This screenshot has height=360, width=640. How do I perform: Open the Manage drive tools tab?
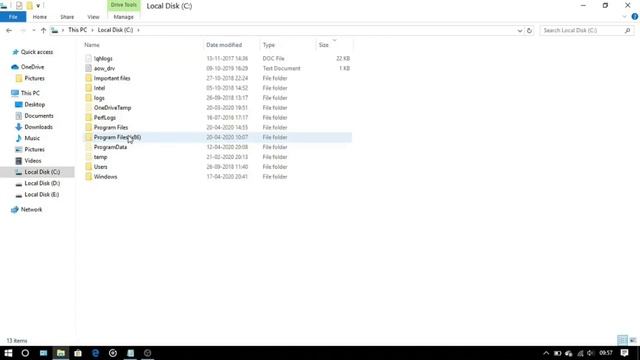[123, 17]
